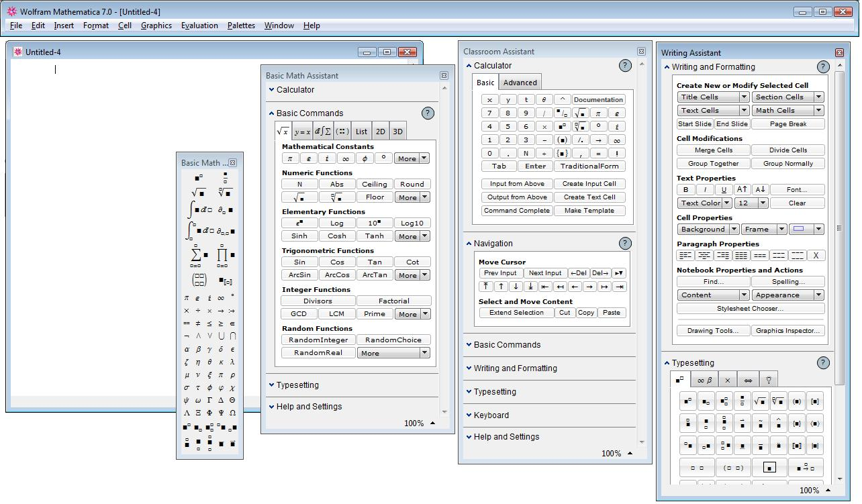This screenshot has height=504, width=862.
Task: Insert square root template in Classroom Assistant calculator
Action: click(x=580, y=113)
